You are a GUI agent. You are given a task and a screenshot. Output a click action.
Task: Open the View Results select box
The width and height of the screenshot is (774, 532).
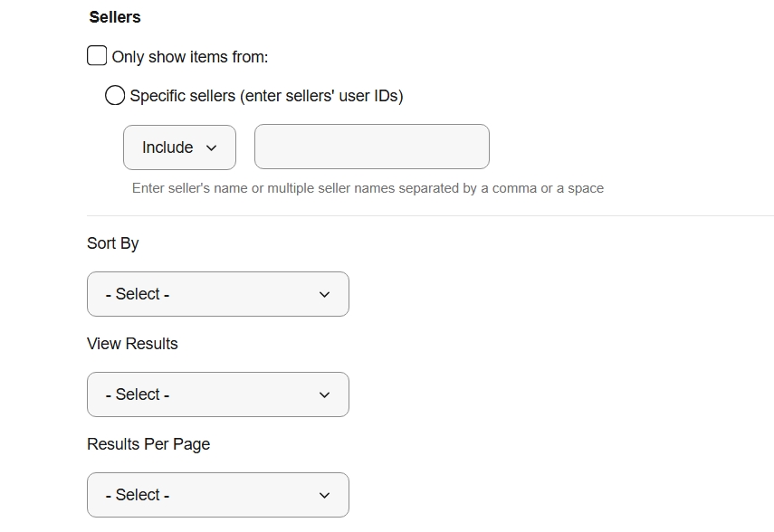click(x=217, y=394)
